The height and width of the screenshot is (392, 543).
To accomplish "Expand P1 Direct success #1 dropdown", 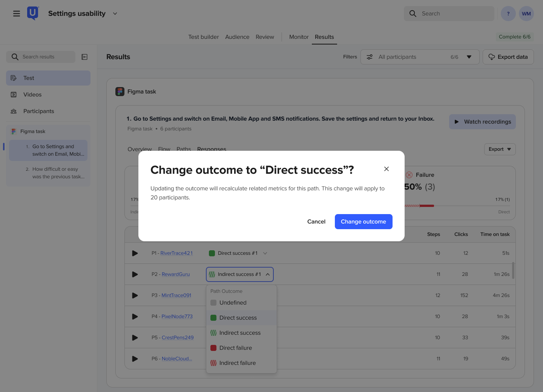I will tap(238, 253).
